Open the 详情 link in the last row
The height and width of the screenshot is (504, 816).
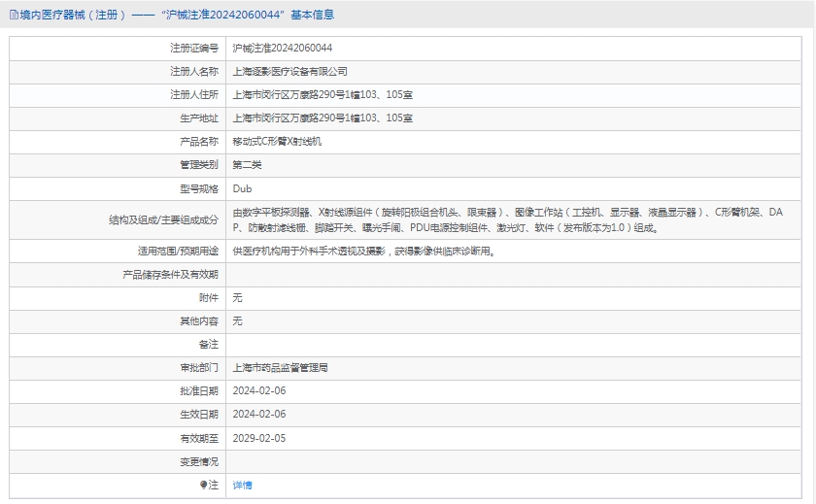(242, 485)
